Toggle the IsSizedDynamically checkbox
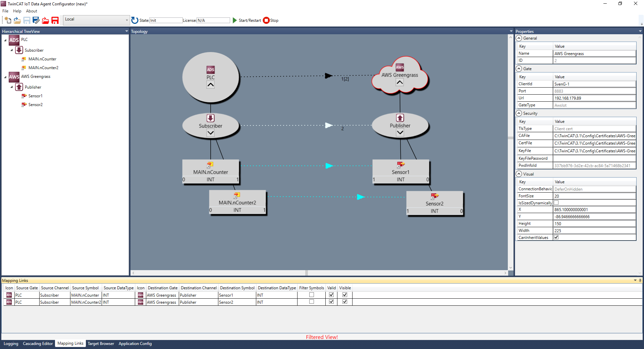 556,203
